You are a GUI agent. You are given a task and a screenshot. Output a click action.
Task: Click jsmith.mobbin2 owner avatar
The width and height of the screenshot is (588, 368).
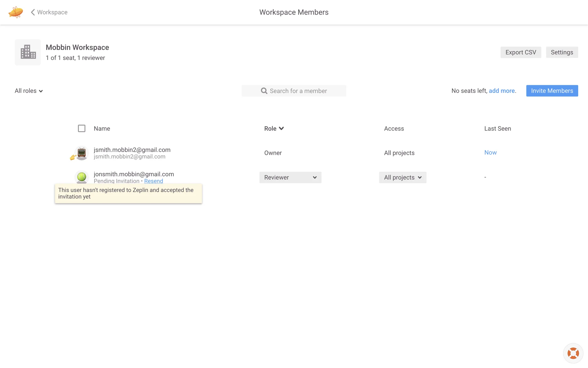coord(81,153)
